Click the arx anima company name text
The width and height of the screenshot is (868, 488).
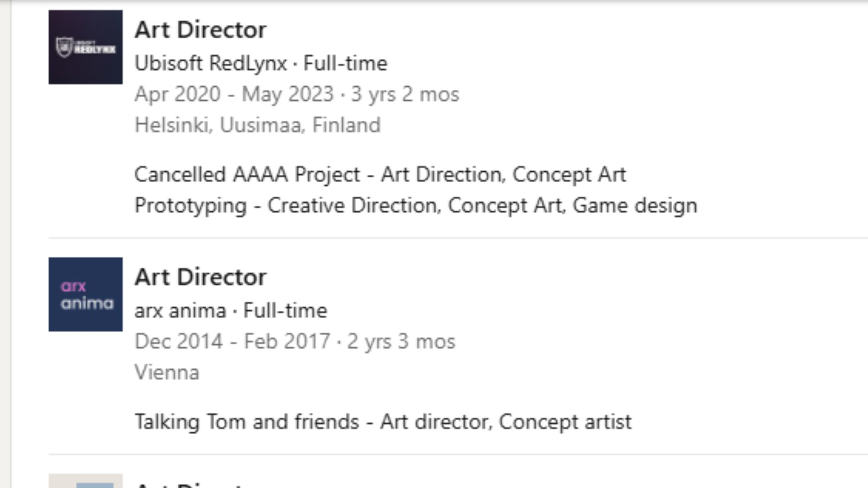point(180,311)
